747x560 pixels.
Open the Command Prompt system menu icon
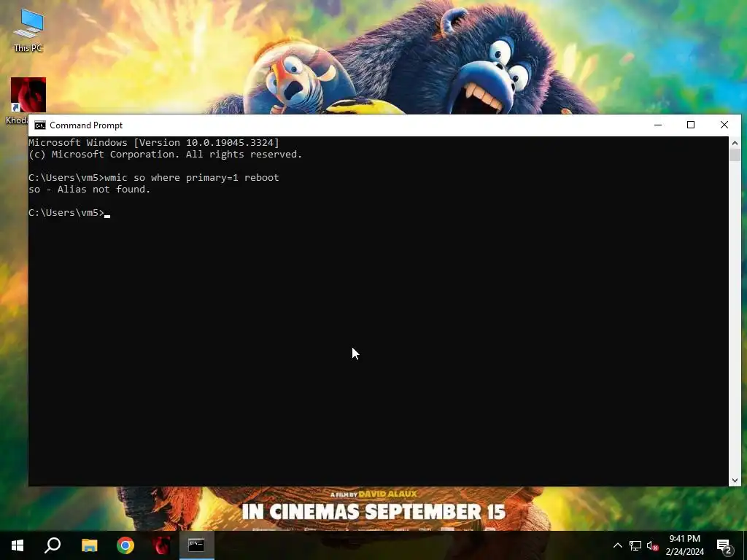point(40,125)
